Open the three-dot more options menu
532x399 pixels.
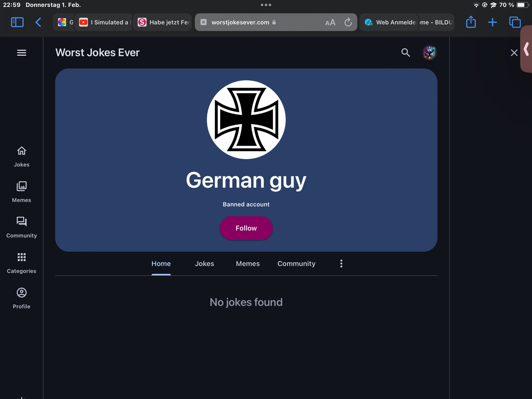pos(341,264)
